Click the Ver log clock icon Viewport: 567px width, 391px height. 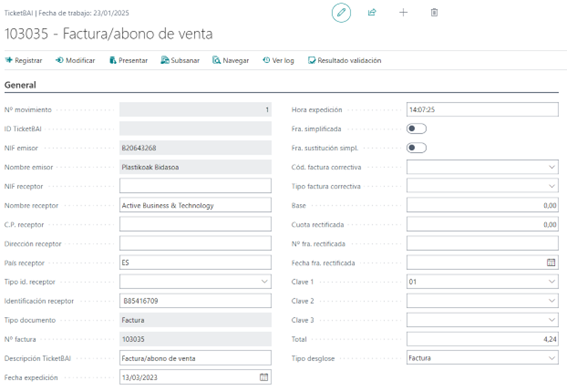[x=266, y=60]
